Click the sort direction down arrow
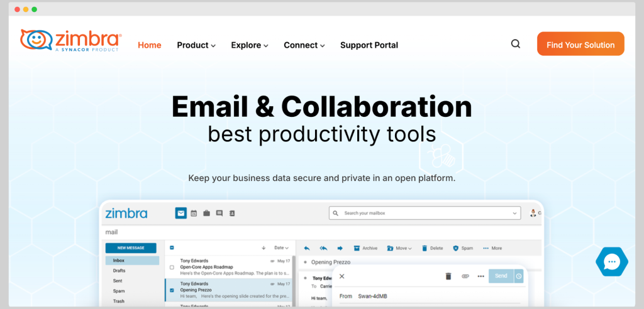 [x=264, y=248]
